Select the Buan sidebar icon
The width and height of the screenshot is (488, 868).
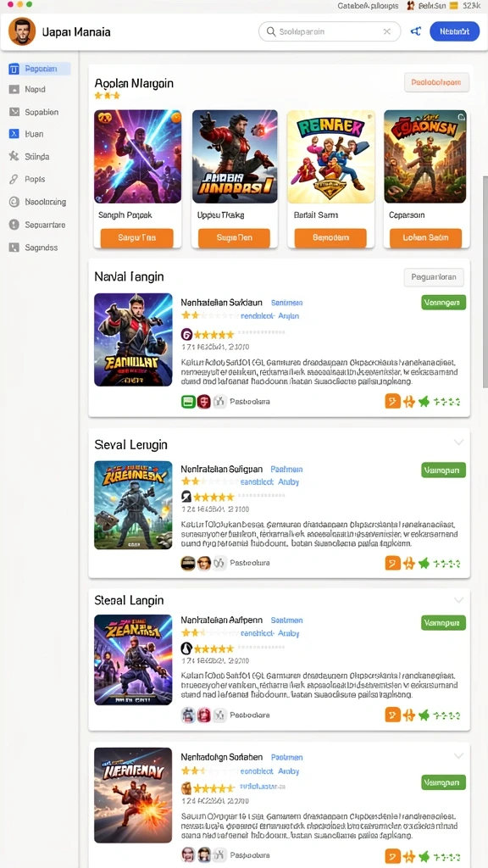coord(14,134)
